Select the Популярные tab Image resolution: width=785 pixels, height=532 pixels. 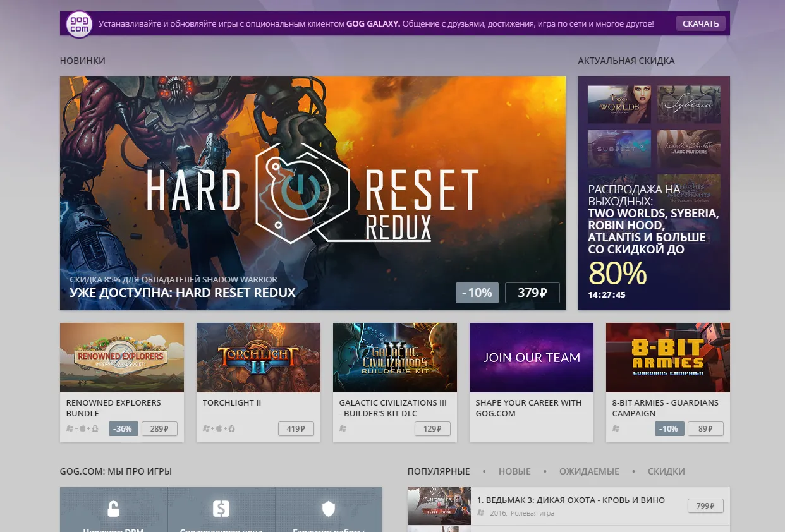[x=439, y=471]
